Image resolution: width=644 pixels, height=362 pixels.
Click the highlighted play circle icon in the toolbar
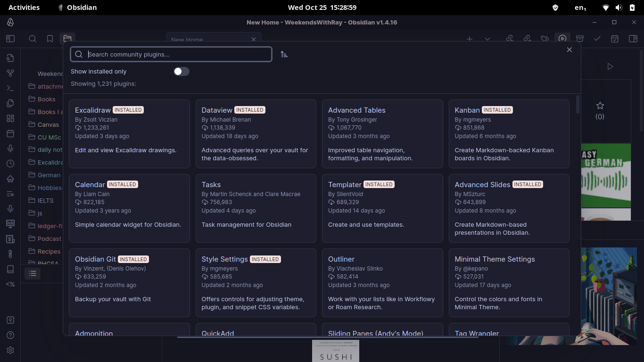tap(562, 39)
